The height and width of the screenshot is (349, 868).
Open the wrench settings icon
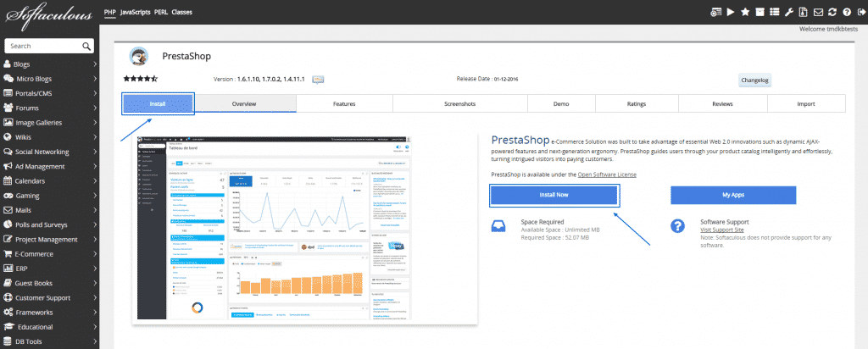click(x=789, y=12)
